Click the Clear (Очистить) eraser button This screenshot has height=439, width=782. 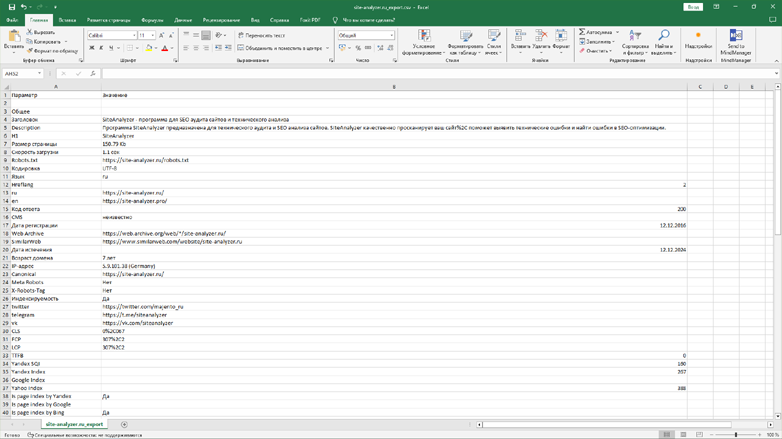tap(595, 51)
